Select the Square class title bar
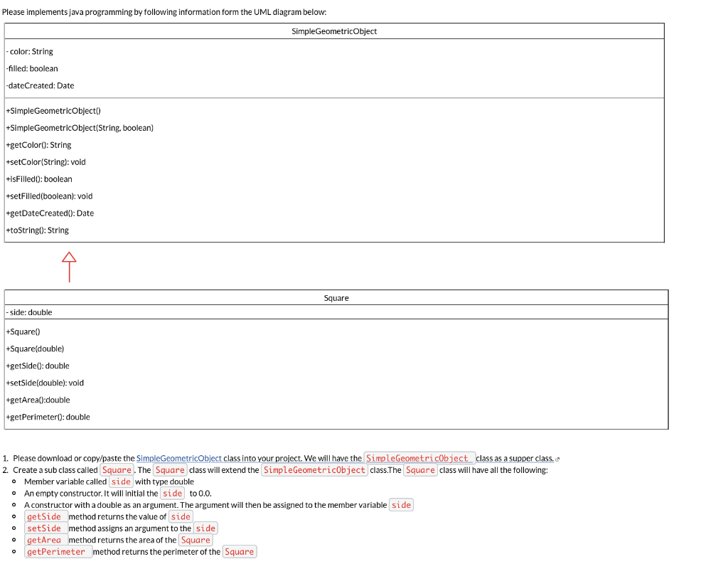728x564 pixels. (x=336, y=297)
